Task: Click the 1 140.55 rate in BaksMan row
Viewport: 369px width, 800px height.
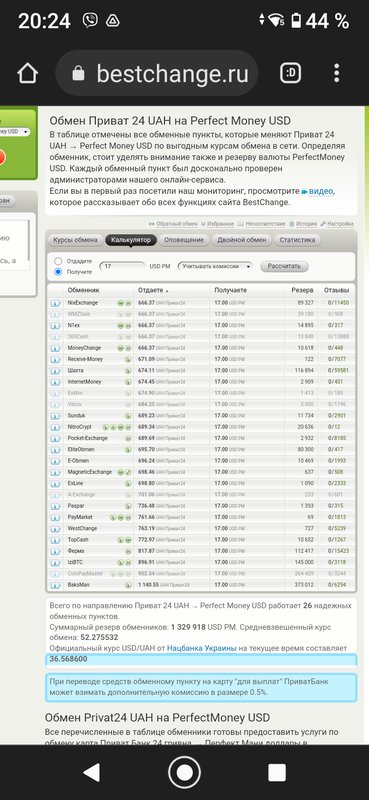Action: [x=149, y=585]
